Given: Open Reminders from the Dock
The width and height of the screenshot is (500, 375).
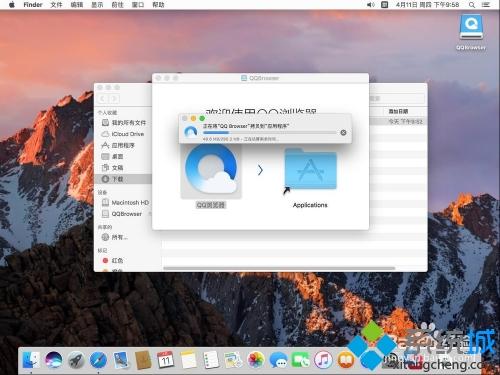Looking at the screenshot, I should pyautogui.click(x=211, y=360).
